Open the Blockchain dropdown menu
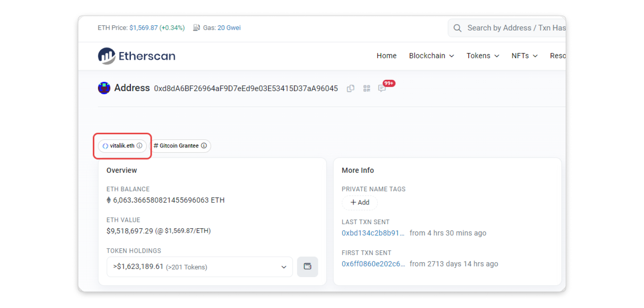644x308 pixels. pyautogui.click(x=431, y=56)
